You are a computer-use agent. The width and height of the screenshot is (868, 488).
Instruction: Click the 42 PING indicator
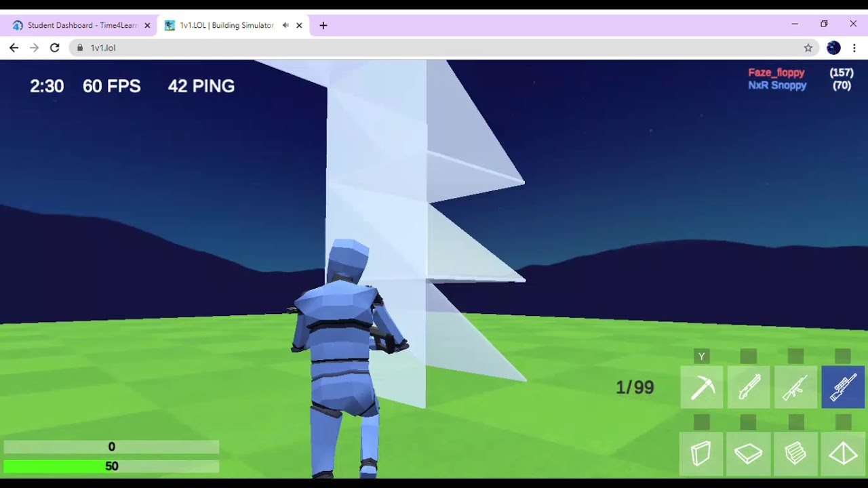(201, 86)
